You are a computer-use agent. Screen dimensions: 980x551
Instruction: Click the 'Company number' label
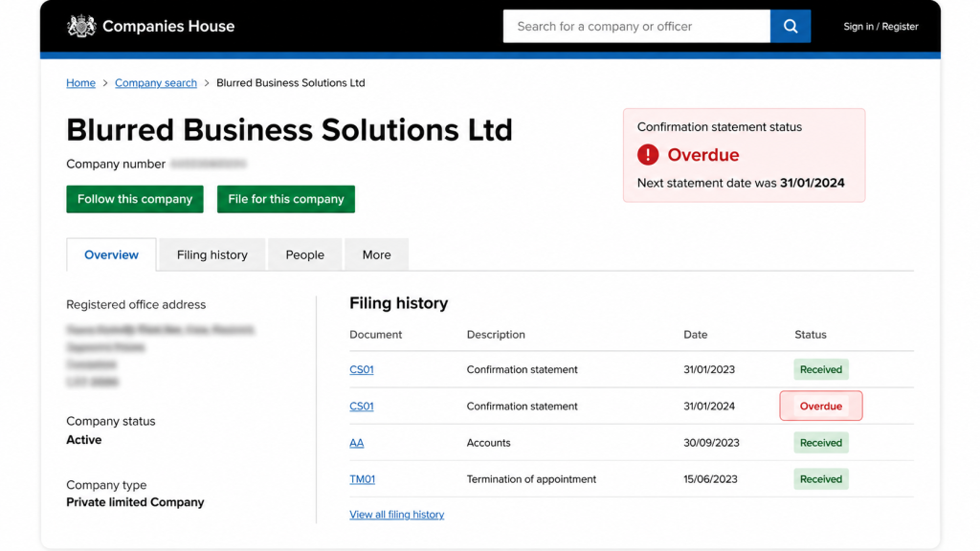[116, 164]
